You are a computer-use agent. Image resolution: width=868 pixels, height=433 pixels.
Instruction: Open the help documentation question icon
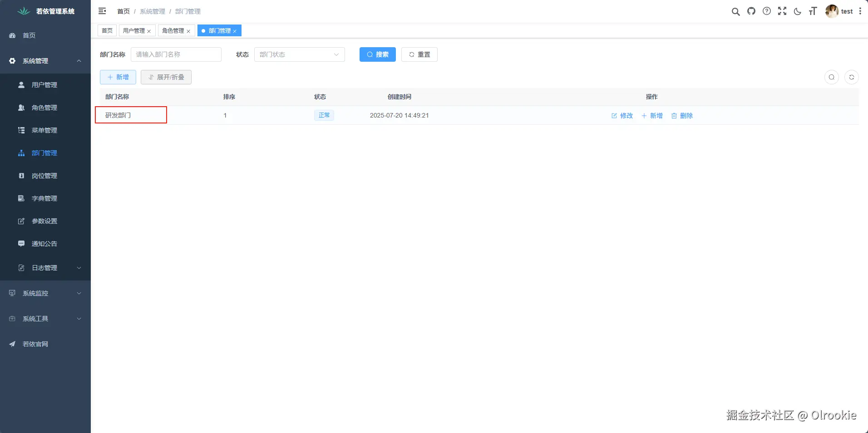[x=767, y=11]
